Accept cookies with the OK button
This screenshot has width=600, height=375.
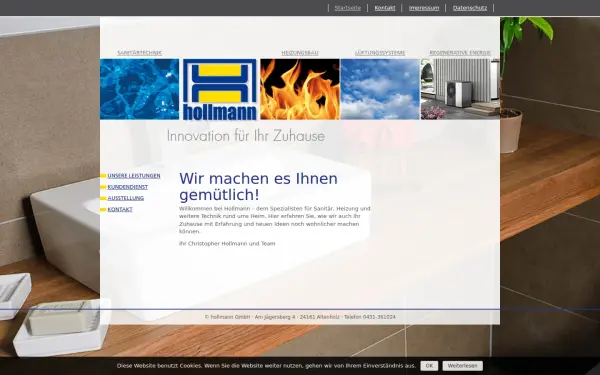click(x=429, y=366)
